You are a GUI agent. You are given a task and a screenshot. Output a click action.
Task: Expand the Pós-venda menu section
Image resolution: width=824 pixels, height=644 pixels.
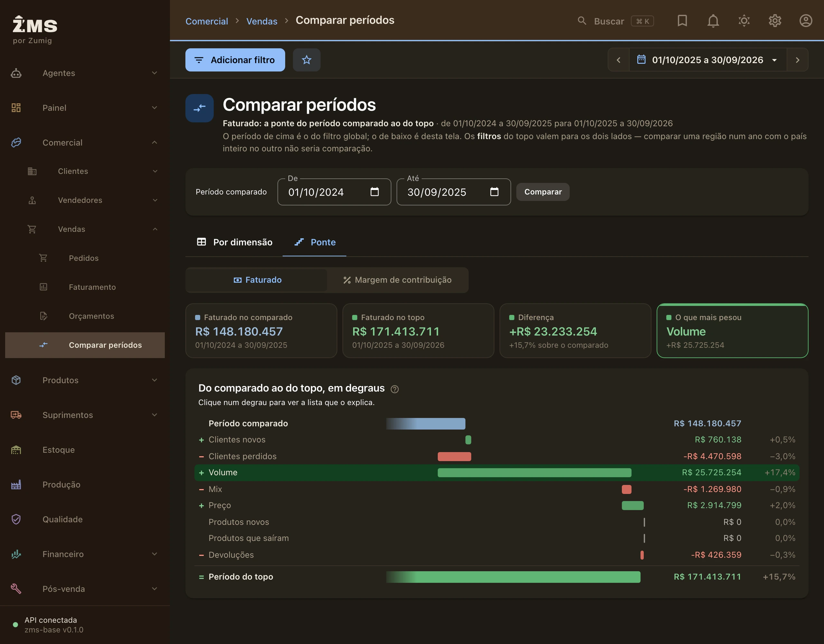click(x=85, y=589)
